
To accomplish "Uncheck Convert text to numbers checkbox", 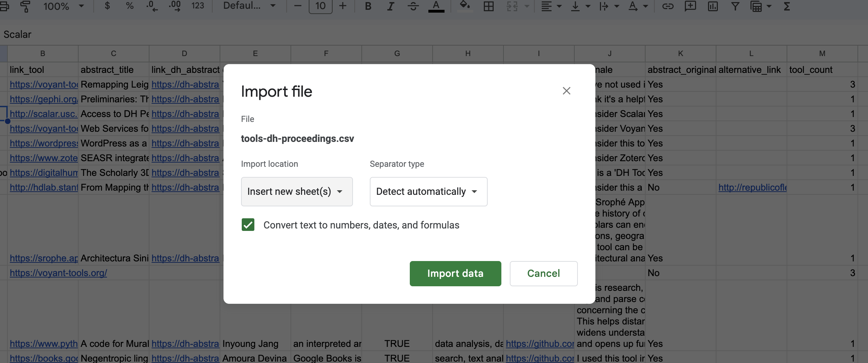I will [x=248, y=225].
